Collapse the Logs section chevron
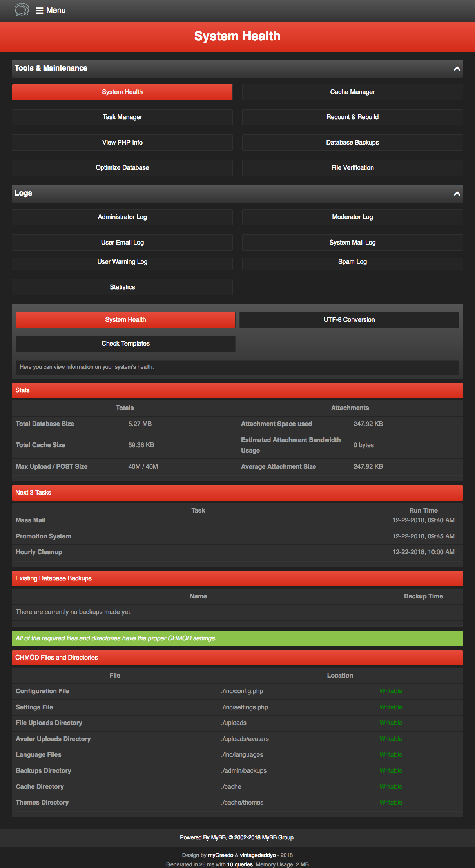The height and width of the screenshot is (868, 475). [x=457, y=194]
